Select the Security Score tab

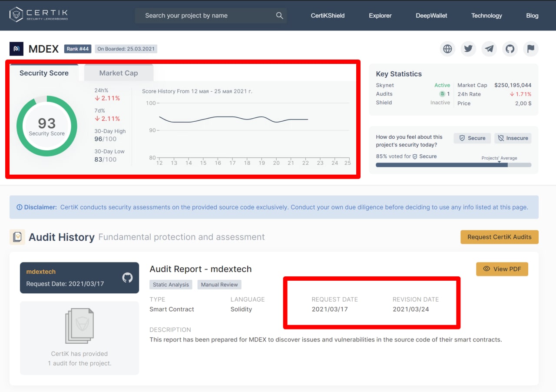pyautogui.click(x=44, y=73)
